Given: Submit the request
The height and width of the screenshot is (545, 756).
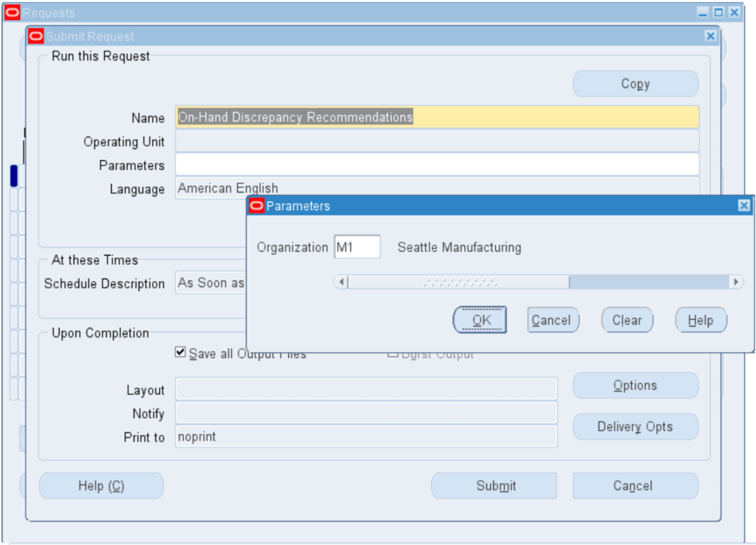Looking at the screenshot, I should pyautogui.click(x=494, y=486).
